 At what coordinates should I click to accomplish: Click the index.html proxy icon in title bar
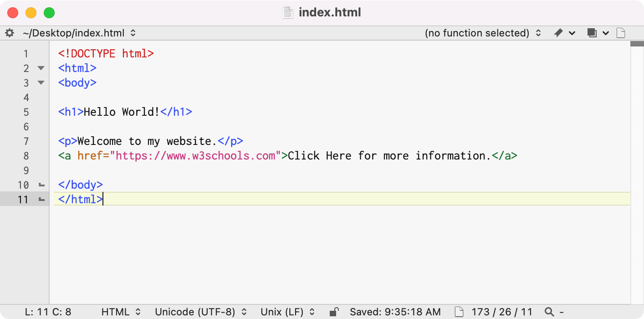pos(287,12)
